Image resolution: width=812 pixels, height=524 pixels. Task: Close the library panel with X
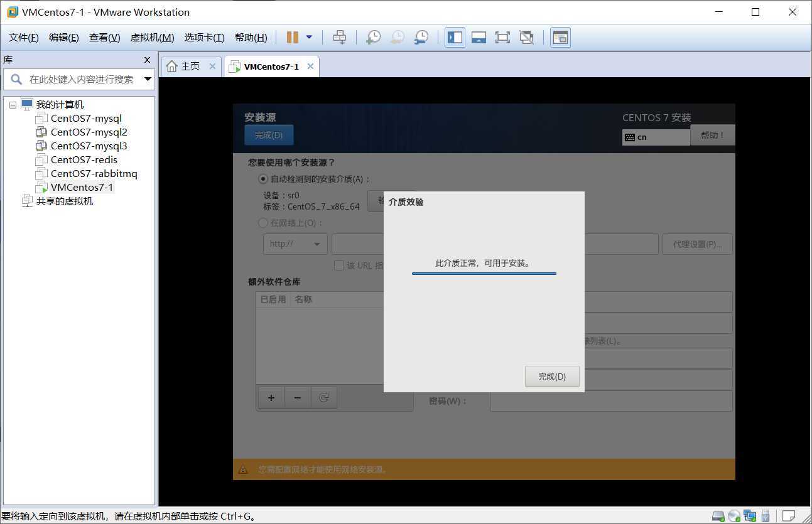(147, 60)
